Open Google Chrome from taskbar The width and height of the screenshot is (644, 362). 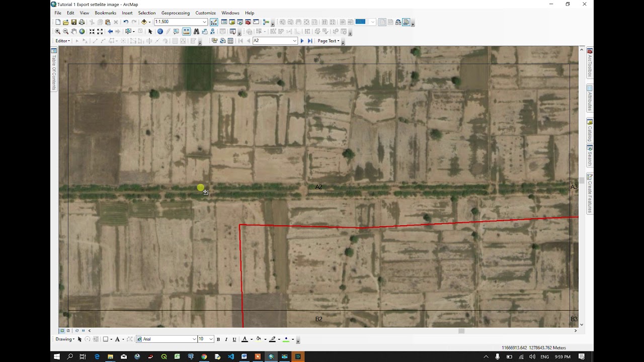(204, 356)
